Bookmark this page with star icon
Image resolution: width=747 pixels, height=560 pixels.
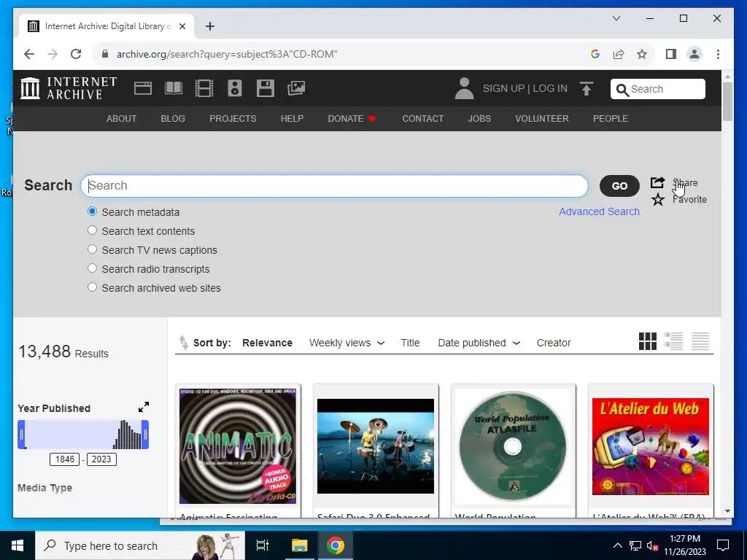point(642,54)
